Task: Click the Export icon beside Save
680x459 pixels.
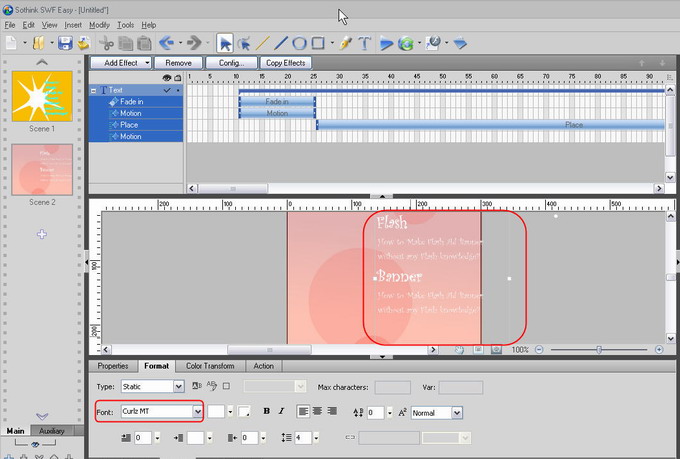Action: pyautogui.click(x=84, y=43)
